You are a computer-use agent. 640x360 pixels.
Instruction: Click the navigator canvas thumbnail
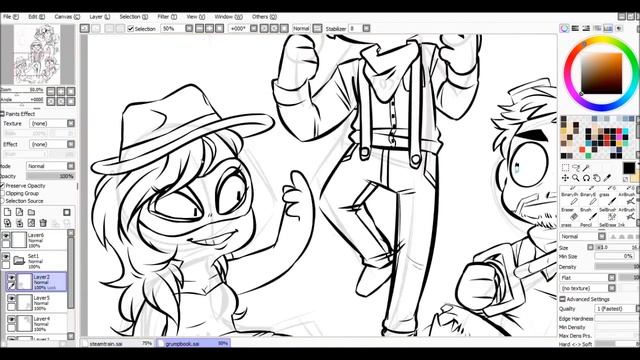coord(37,54)
